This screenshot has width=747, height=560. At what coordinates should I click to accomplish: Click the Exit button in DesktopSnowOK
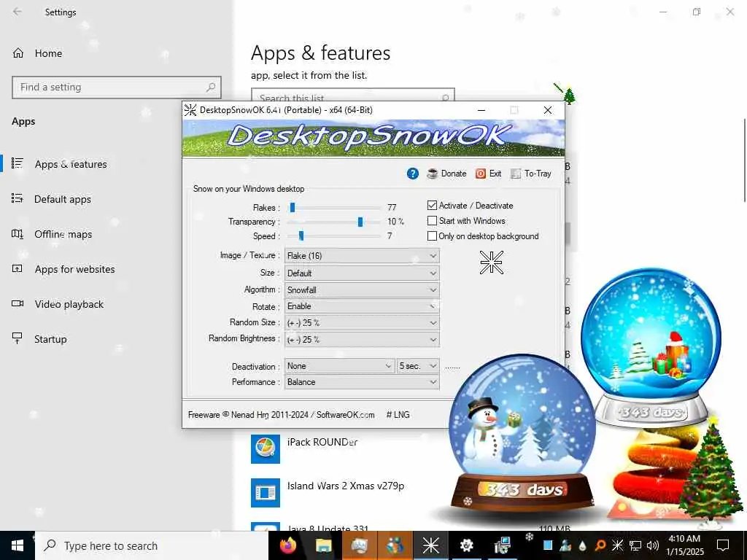[x=489, y=174]
